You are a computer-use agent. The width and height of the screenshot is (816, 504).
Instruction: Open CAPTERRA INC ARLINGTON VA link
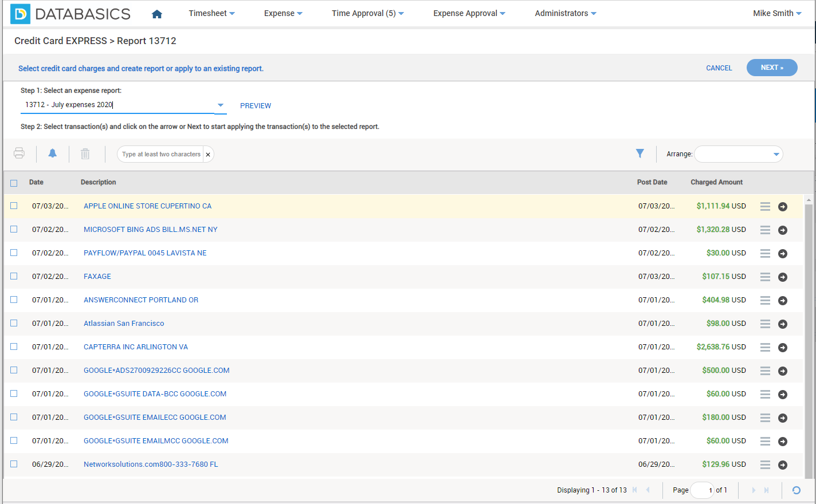(x=136, y=347)
